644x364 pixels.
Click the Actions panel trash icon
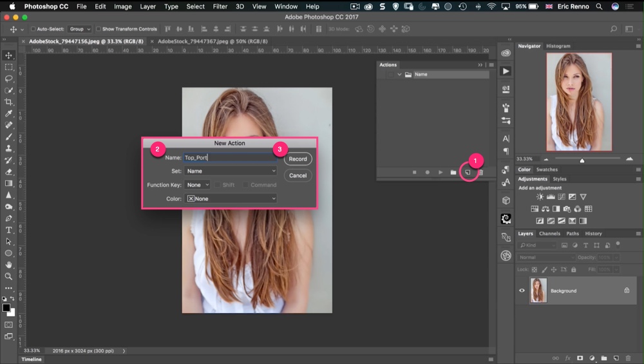[x=480, y=173]
